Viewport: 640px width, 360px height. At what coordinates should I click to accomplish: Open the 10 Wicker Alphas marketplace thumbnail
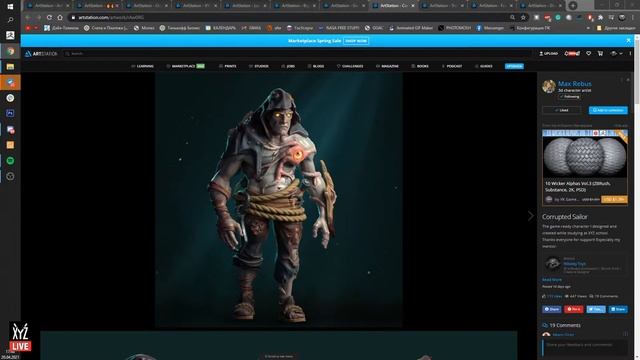584,154
